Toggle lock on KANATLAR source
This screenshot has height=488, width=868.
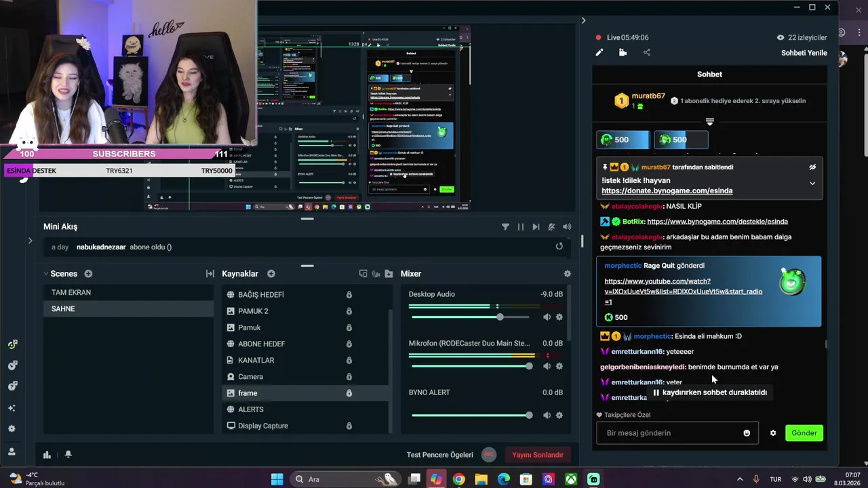tap(349, 361)
